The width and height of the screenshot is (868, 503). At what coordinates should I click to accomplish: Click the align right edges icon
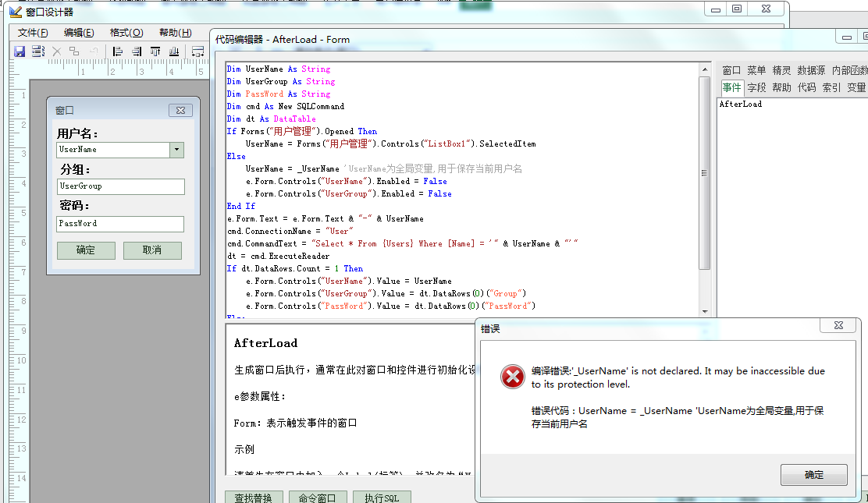(x=137, y=51)
